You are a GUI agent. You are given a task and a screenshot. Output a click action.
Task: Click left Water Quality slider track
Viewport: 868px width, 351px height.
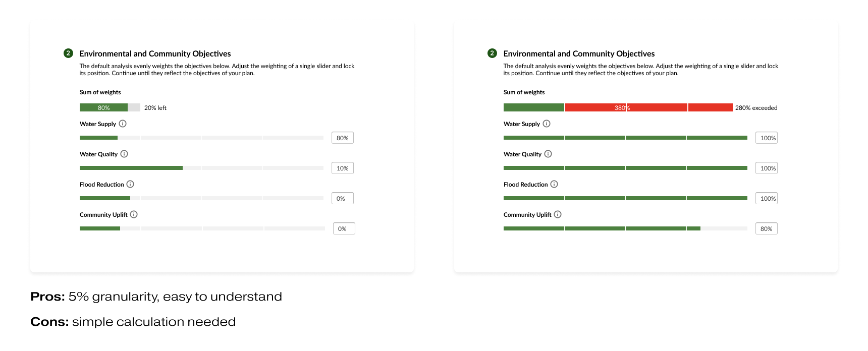(x=201, y=168)
